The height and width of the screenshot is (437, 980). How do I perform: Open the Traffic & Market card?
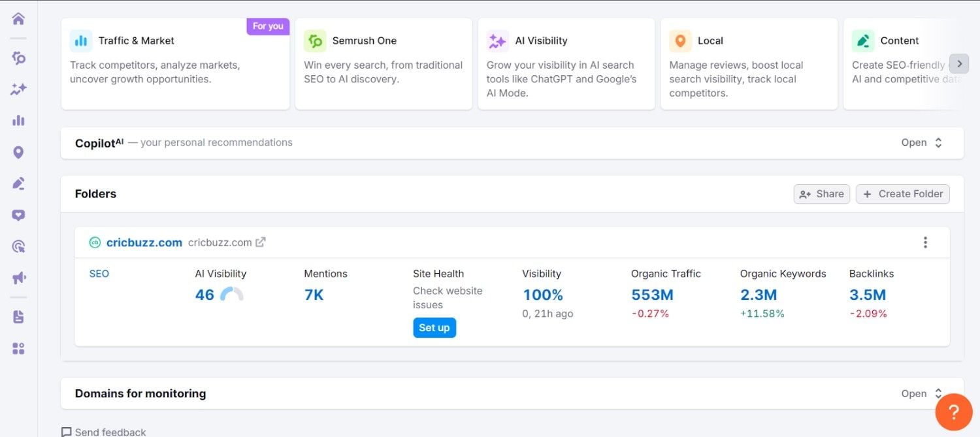click(175, 63)
